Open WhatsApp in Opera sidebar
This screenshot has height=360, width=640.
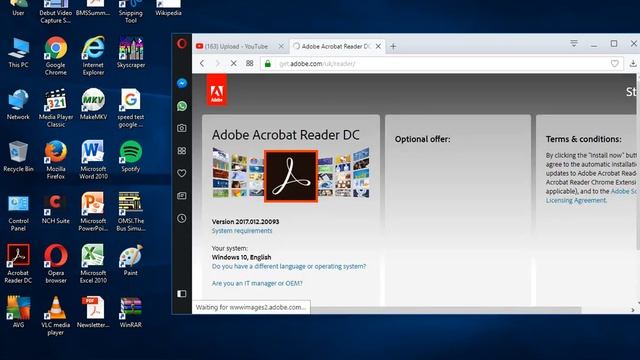pyautogui.click(x=182, y=106)
